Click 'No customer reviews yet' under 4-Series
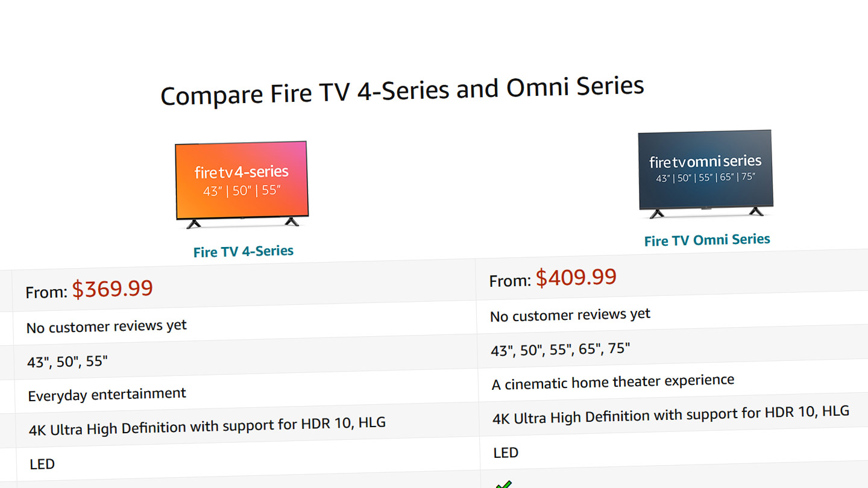The image size is (868, 488). pos(107,327)
